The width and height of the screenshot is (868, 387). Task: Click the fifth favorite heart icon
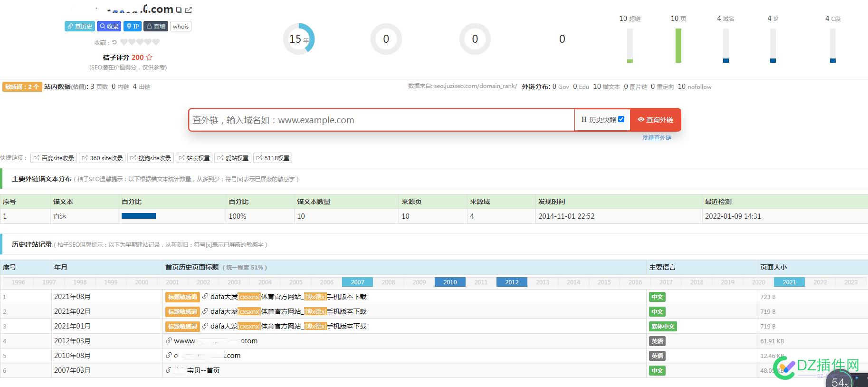156,42
